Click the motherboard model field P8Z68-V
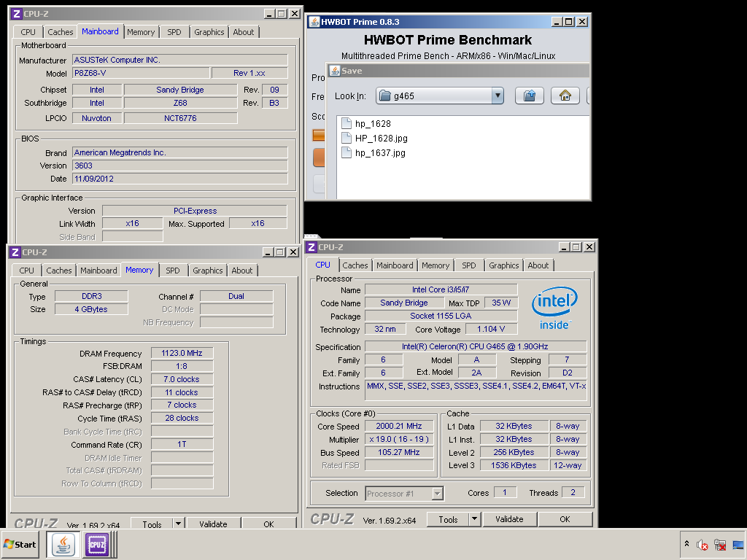The width and height of the screenshot is (747, 560). click(141, 73)
